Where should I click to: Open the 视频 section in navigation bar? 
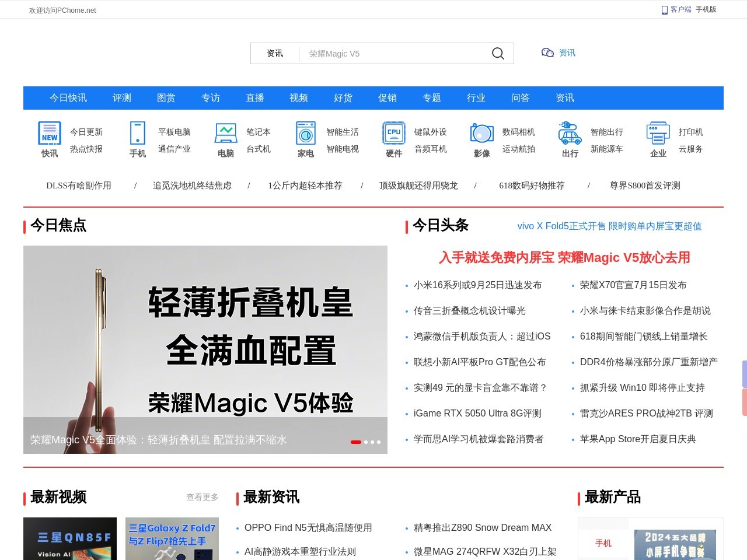pyautogui.click(x=298, y=98)
